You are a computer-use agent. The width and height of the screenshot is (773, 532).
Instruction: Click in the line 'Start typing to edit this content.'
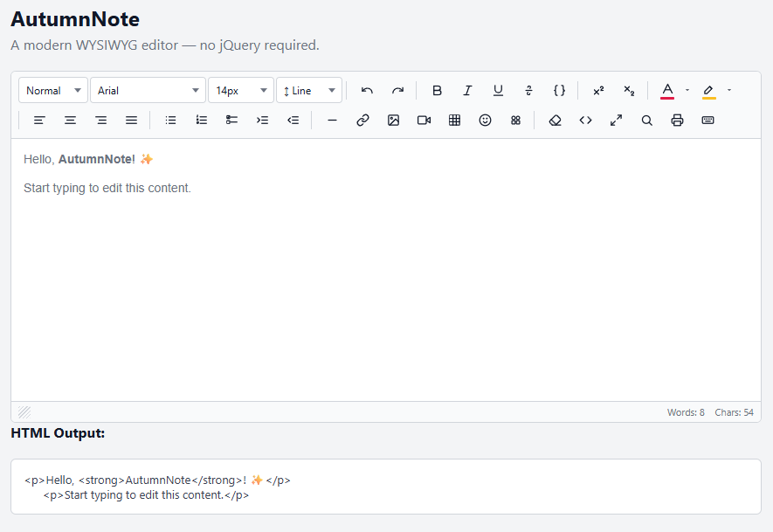coord(107,189)
